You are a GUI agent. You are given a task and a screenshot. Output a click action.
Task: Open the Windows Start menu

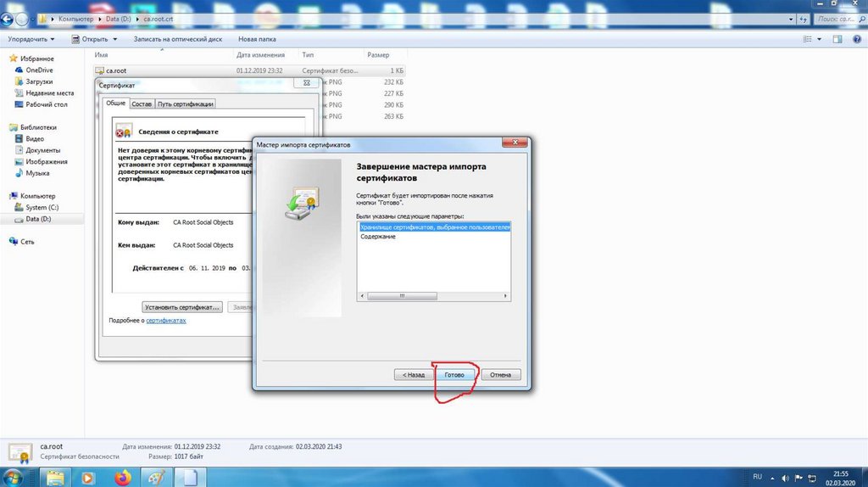click(x=12, y=477)
